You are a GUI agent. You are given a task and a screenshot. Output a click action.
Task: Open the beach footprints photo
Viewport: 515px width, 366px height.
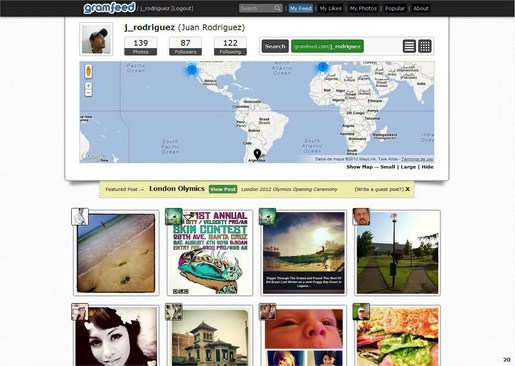coord(116,253)
